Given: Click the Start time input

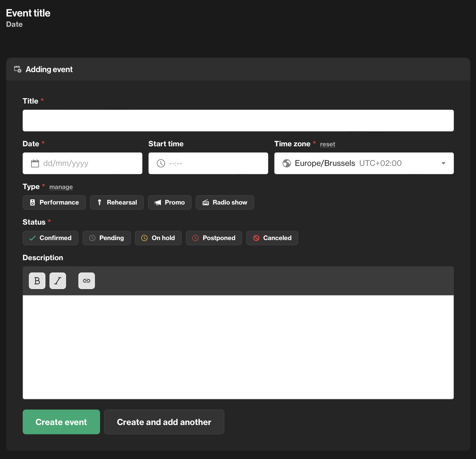Looking at the screenshot, I should coord(208,163).
